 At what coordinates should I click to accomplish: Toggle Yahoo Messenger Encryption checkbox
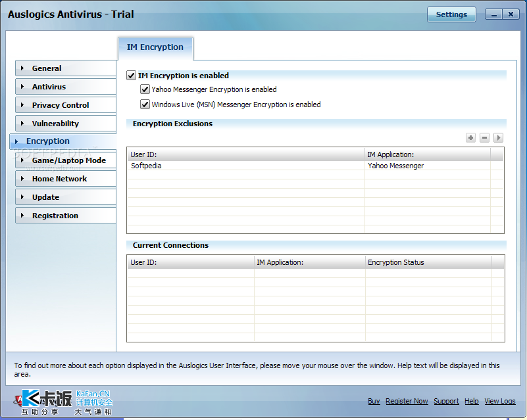pyautogui.click(x=145, y=89)
